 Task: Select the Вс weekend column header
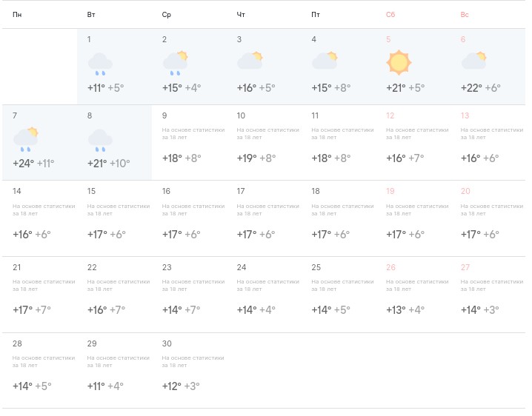(465, 15)
